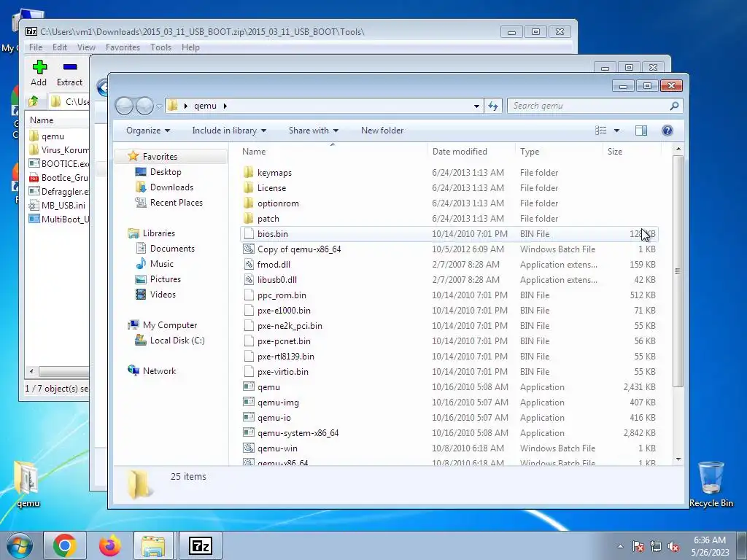Open the File menu in 7-Zip
This screenshot has height=560, width=747.
point(36,47)
